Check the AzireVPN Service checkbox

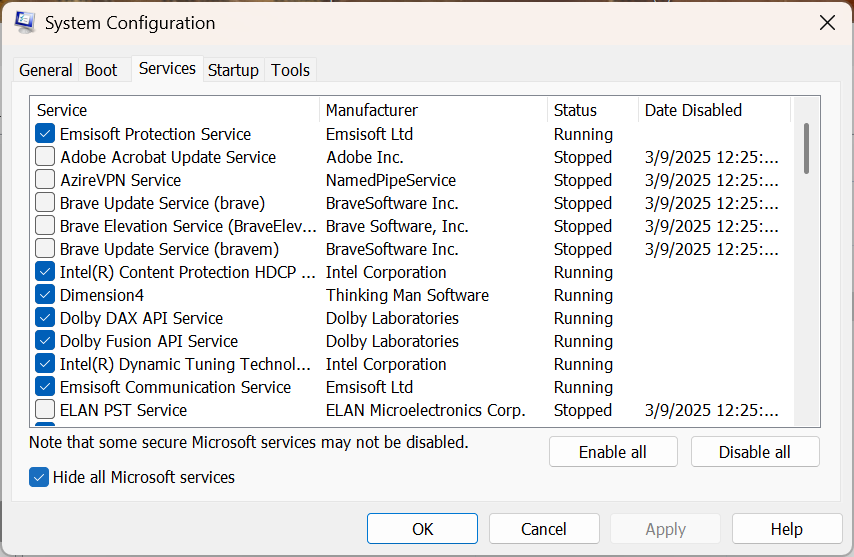[x=45, y=179]
